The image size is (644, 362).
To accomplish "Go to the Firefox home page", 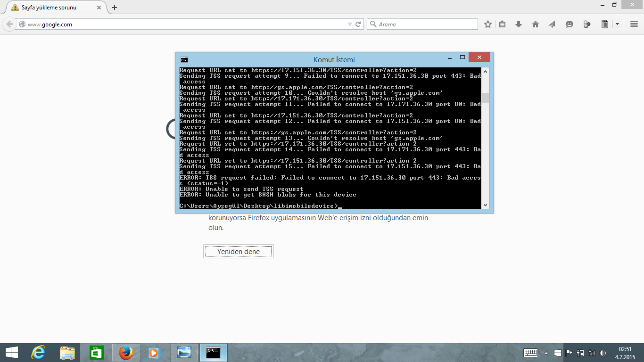I will pos(536,24).
